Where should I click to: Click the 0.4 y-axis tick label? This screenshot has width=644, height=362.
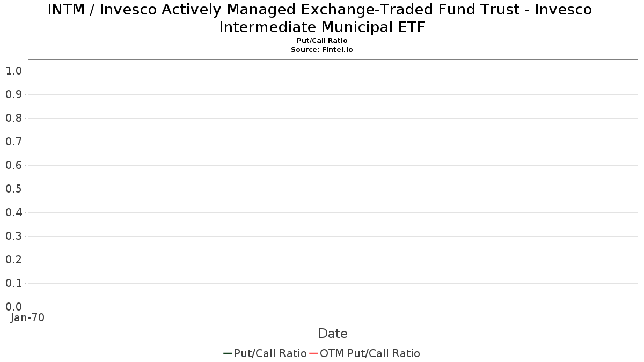(13, 212)
